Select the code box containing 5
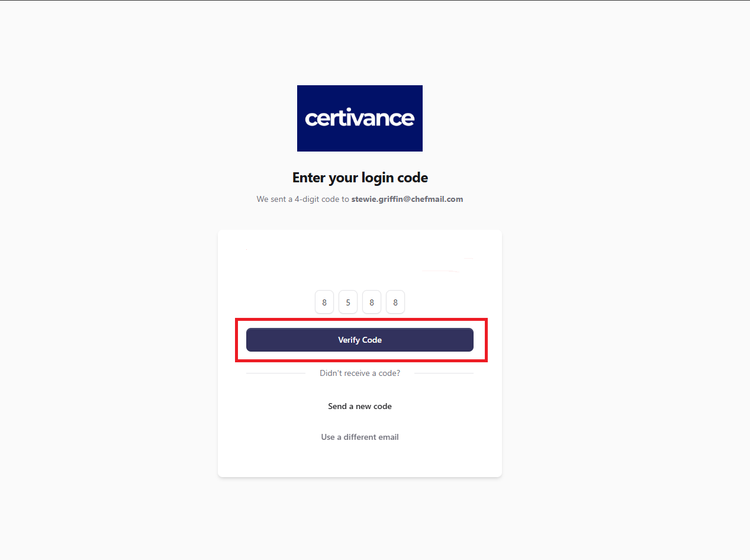 pos(348,302)
